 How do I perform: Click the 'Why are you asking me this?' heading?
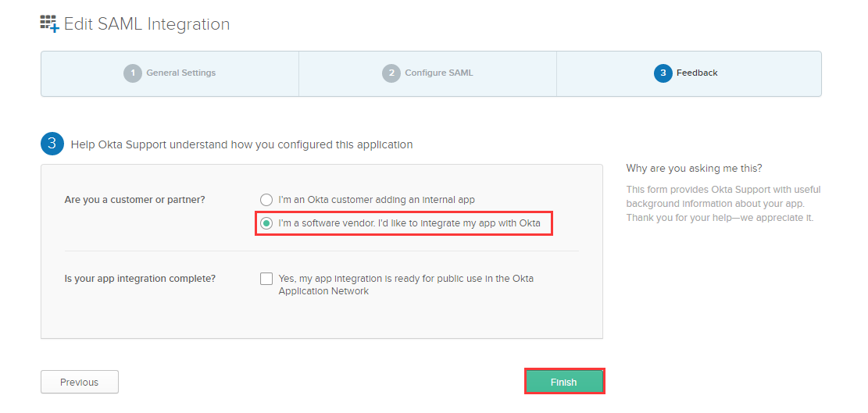tap(694, 169)
